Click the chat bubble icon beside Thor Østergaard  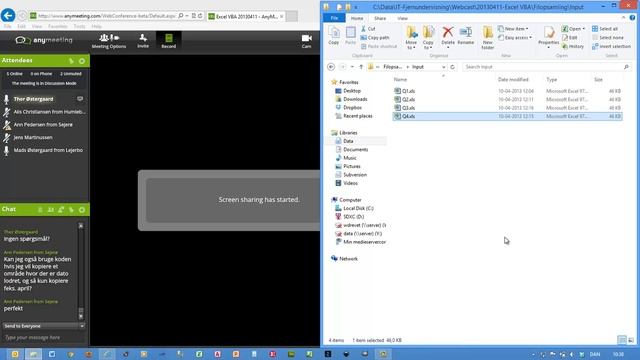[80, 99]
